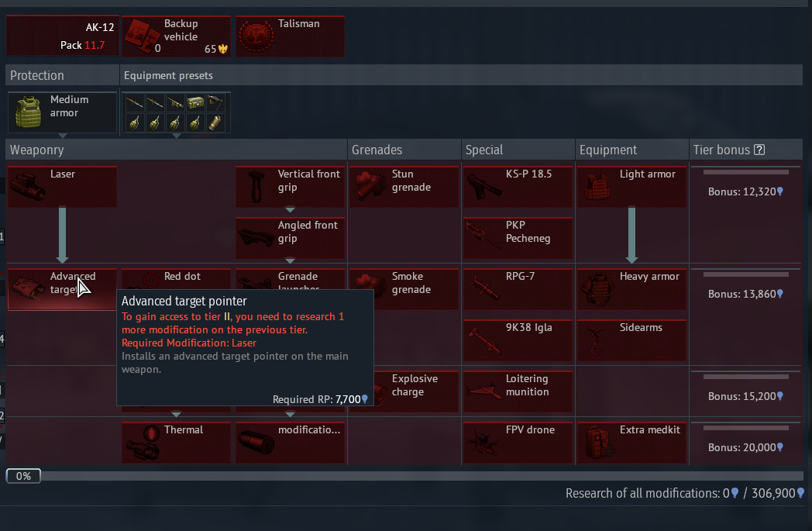Click the Weaponry column header
Image resolution: width=812 pixels, height=531 pixels.
[x=177, y=150]
